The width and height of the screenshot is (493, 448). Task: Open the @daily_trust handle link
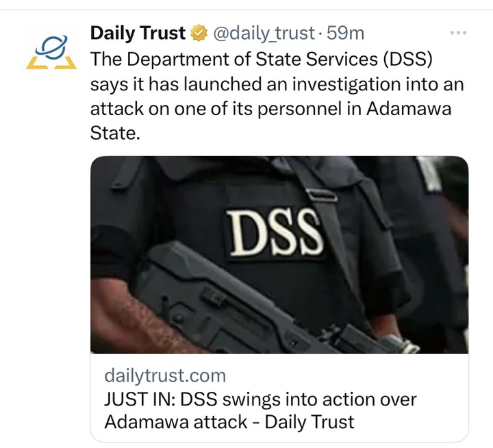click(264, 34)
